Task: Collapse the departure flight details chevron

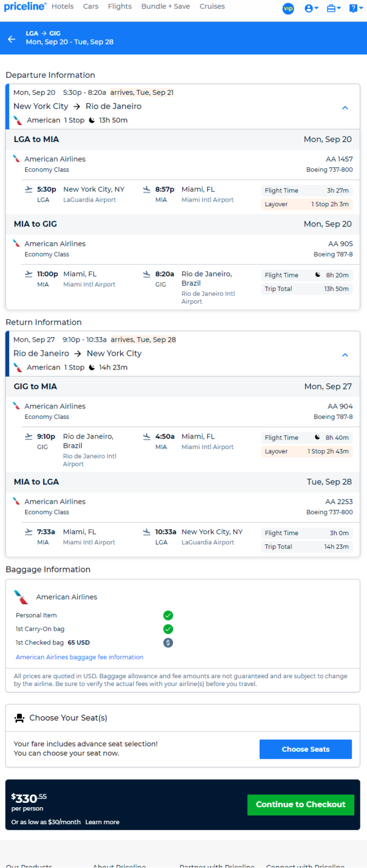Action: [x=345, y=108]
